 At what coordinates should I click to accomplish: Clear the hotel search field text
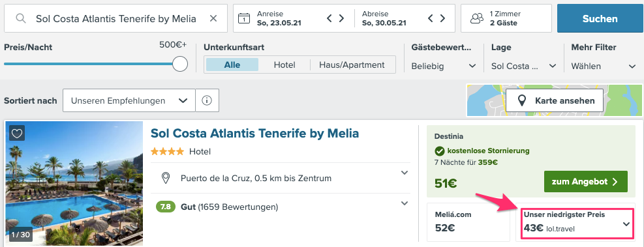[x=213, y=18]
